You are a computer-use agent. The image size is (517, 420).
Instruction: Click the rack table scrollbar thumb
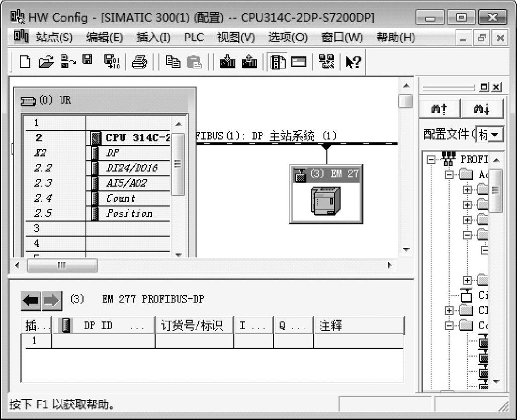(x=178, y=164)
